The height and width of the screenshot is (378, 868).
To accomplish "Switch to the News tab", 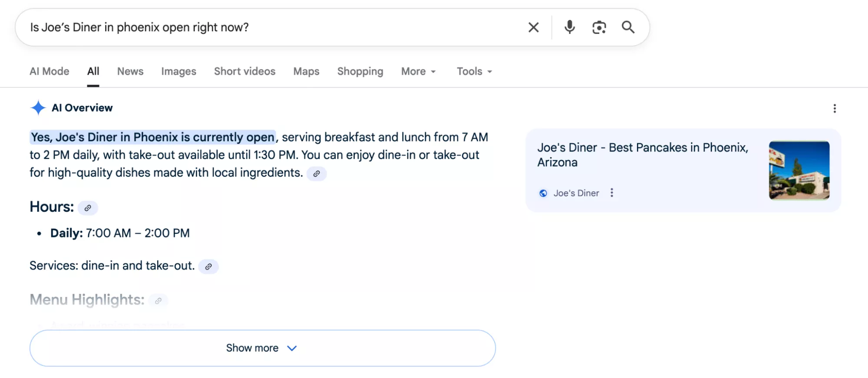I will 130,71.
